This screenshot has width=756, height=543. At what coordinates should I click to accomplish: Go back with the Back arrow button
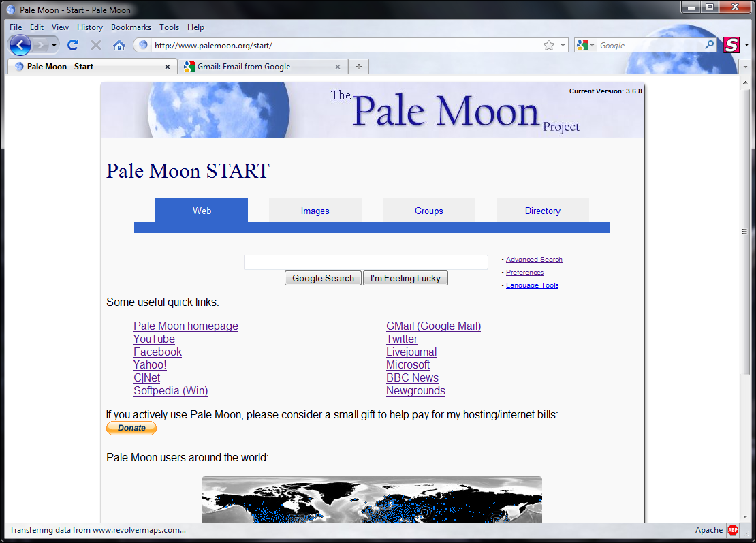pos(20,46)
